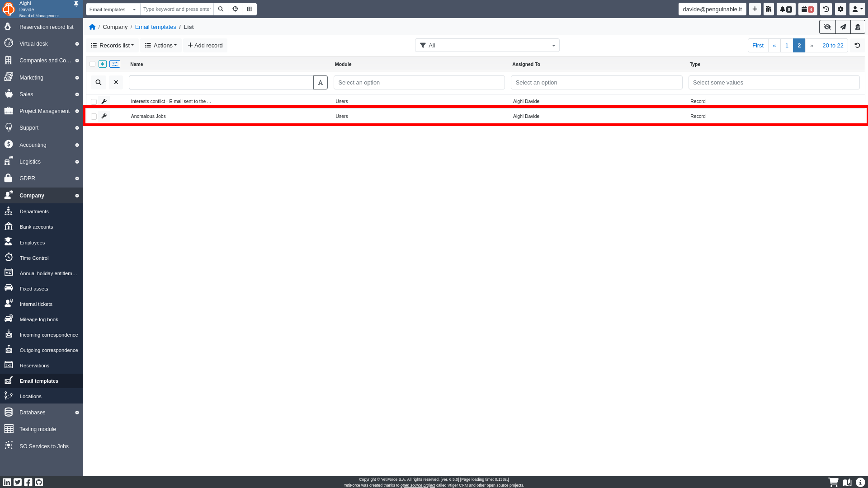868x488 pixels.
Task: Tick the checkbox for Anomalous Jobs row
Action: click(94, 117)
